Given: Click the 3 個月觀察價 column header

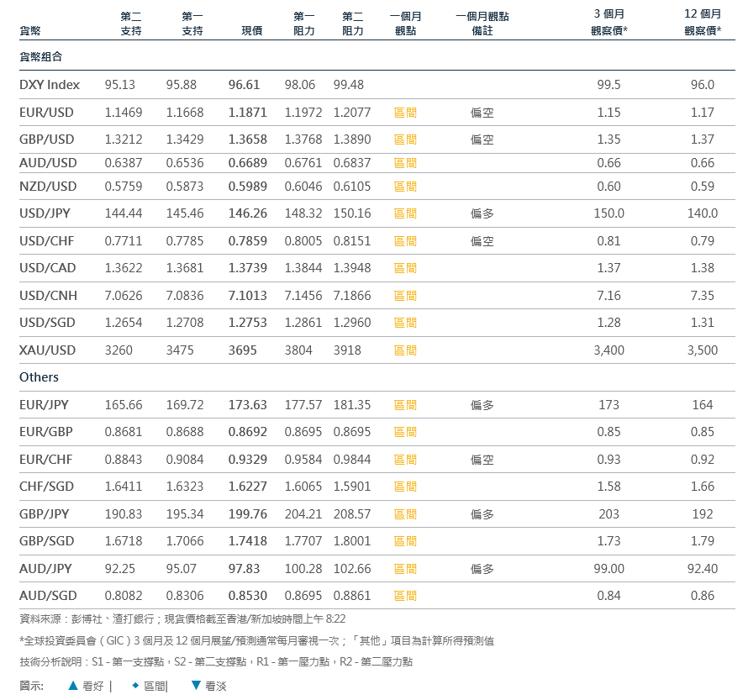Looking at the screenshot, I should click(x=610, y=23).
